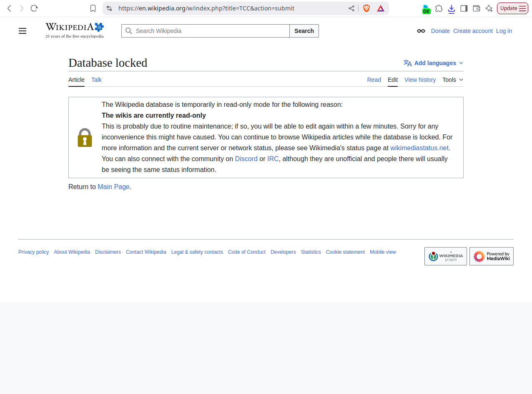
Task: Open the View history tab
Action: [420, 80]
